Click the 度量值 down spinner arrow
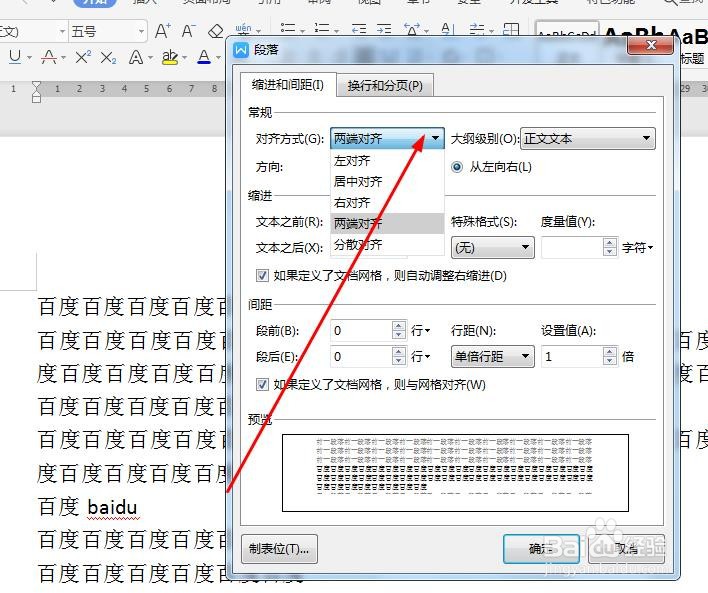The image size is (708, 593). (x=610, y=252)
